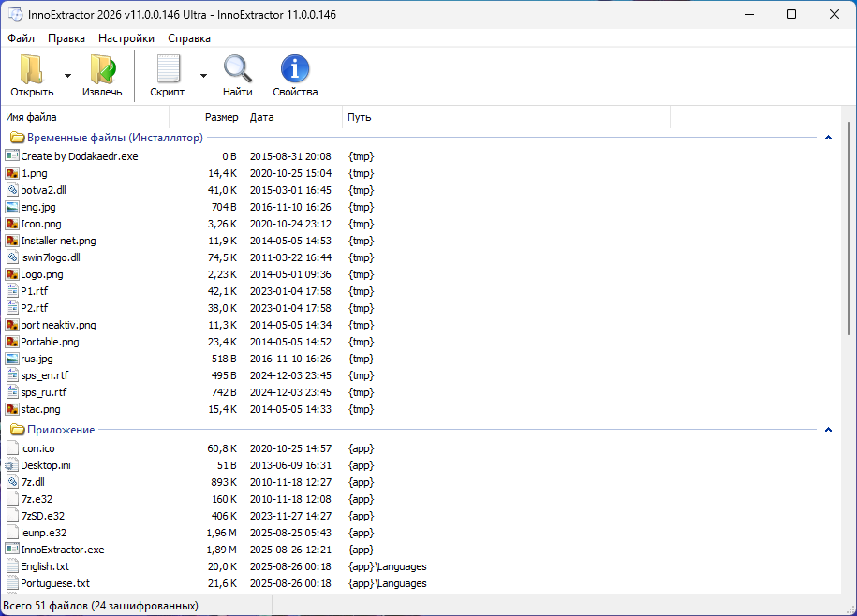
Task: Maximize the InnoExtractor window
Action: pos(791,14)
